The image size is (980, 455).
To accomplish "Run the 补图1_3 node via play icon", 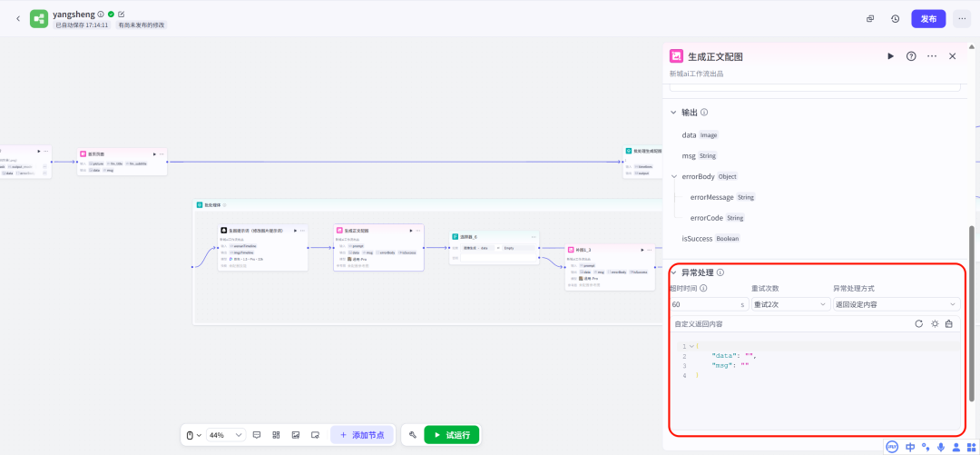I will pos(642,249).
